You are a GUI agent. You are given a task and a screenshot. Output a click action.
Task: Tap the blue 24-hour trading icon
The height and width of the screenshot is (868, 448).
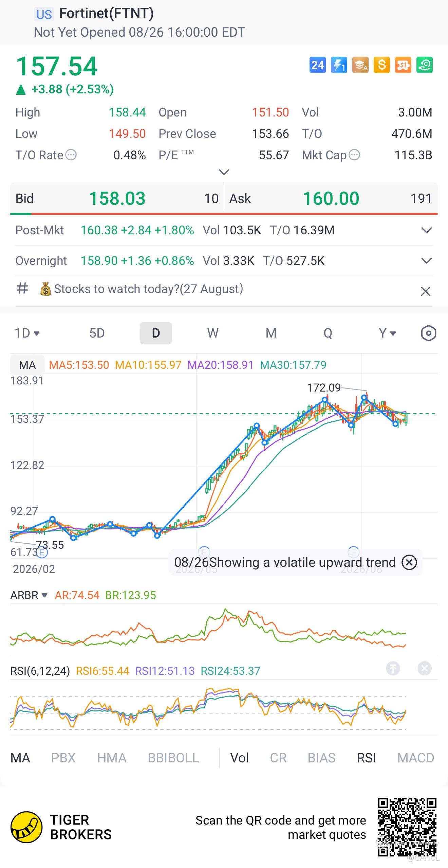317,65
